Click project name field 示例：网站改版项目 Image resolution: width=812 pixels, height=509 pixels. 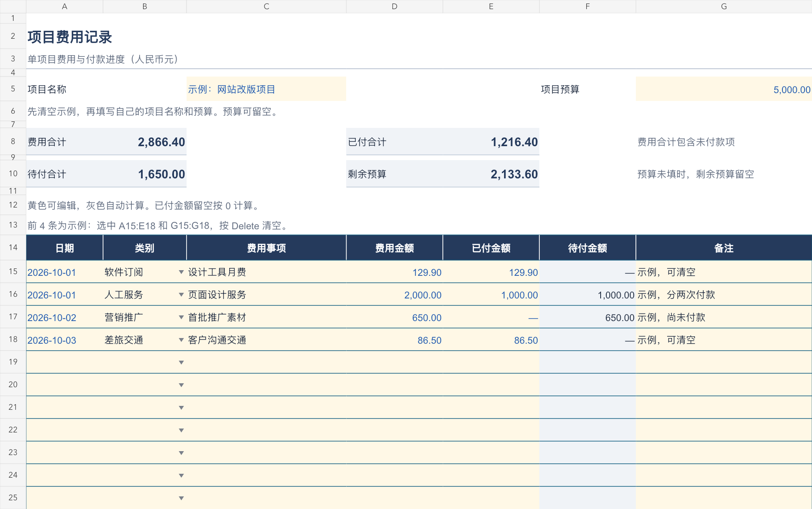266,89
